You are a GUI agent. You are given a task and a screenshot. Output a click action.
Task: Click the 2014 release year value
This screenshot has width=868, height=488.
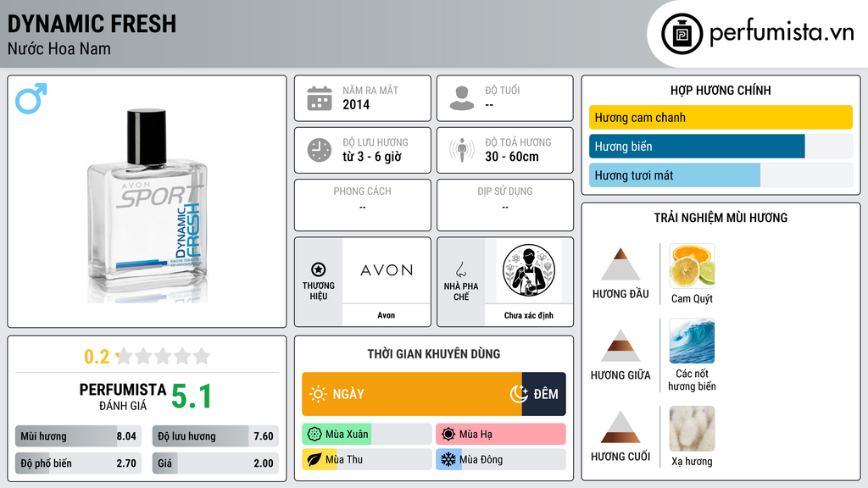tap(356, 104)
